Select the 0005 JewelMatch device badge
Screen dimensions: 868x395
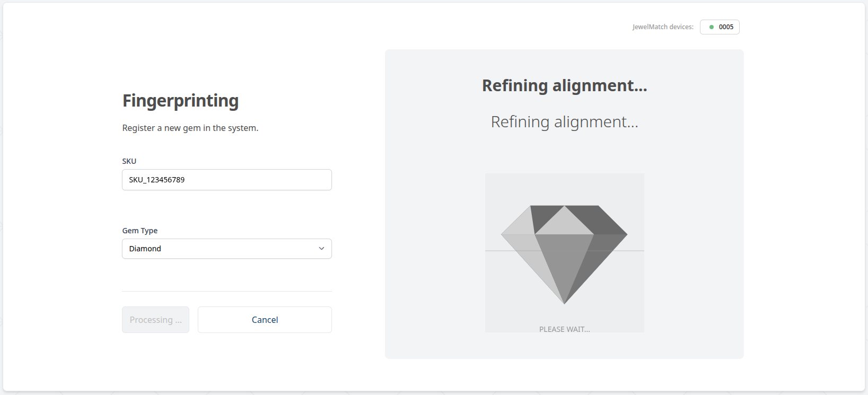(720, 27)
